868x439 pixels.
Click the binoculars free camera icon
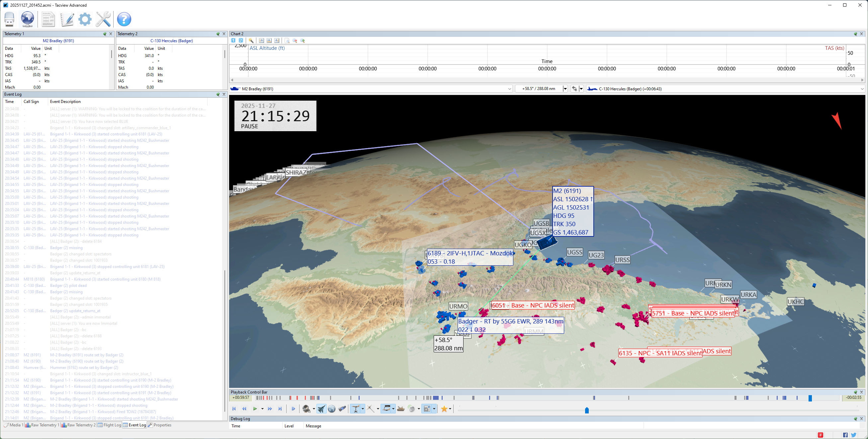pos(342,409)
